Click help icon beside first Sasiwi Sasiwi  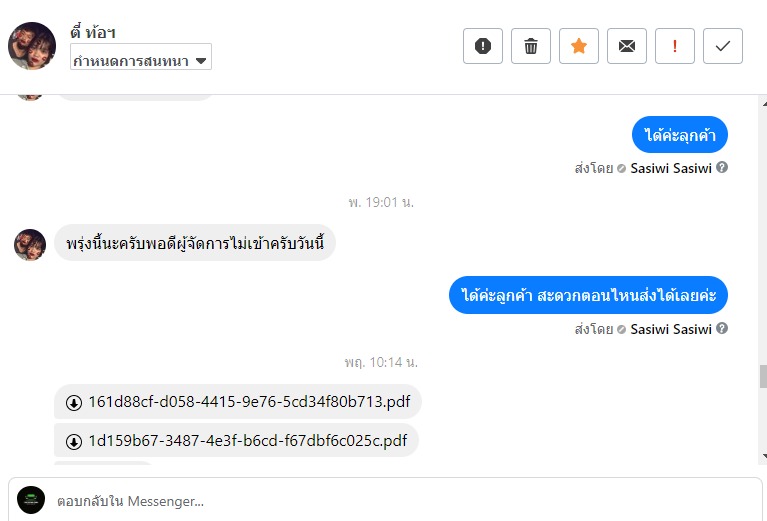pos(722,168)
